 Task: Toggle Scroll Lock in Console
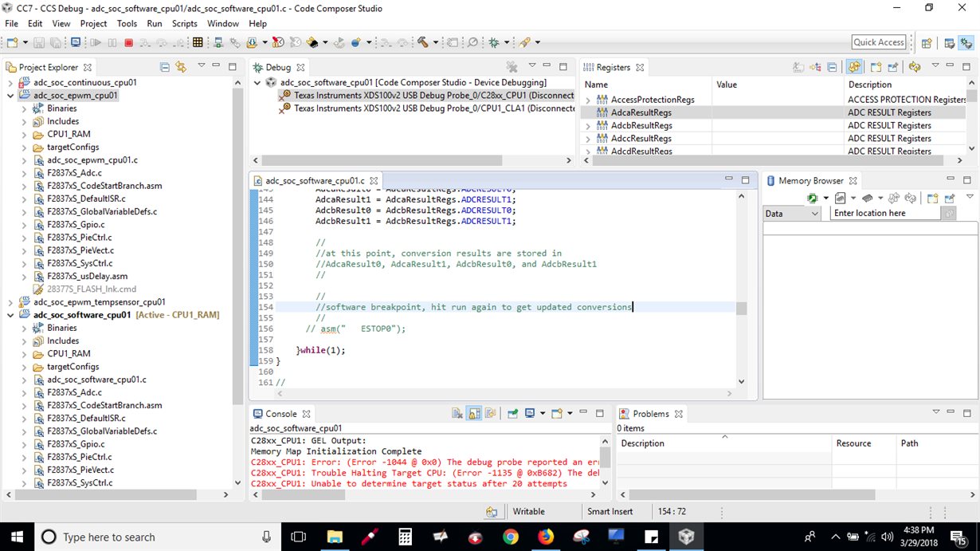click(x=474, y=414)
